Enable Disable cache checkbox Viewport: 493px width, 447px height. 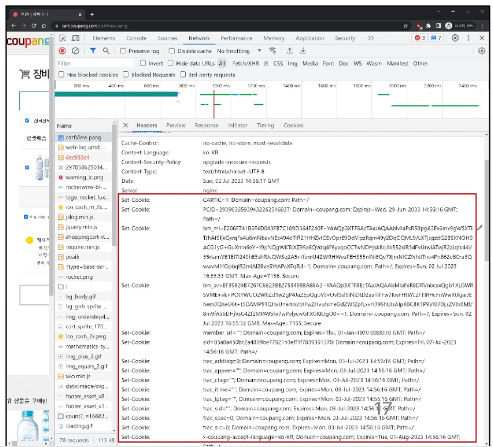point(172,51)
